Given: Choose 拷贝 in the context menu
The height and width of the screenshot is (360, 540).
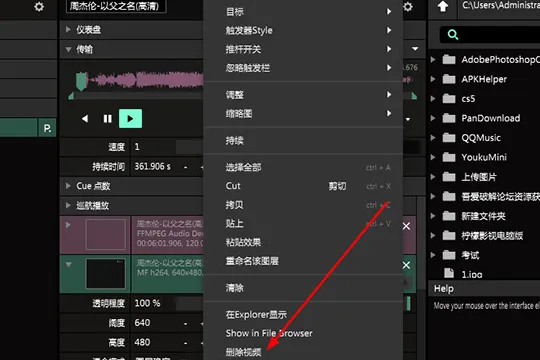Looking at the screenshot, I should pyautogui.click(x=303, y=205).
